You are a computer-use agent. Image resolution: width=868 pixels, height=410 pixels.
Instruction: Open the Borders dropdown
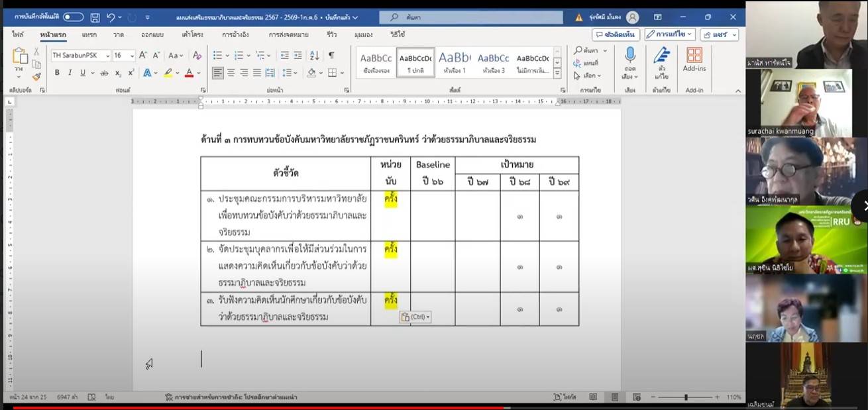point(341,73)
